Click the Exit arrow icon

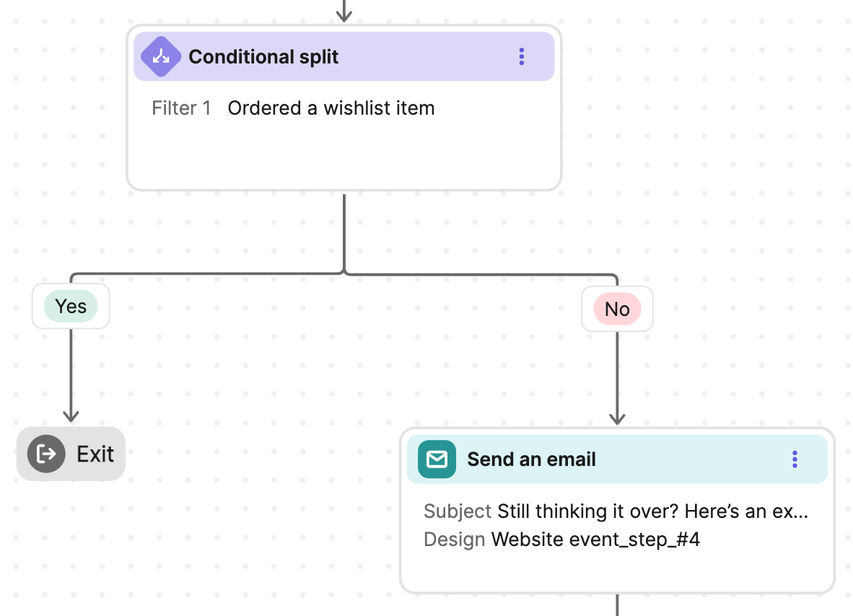[46, 454]
